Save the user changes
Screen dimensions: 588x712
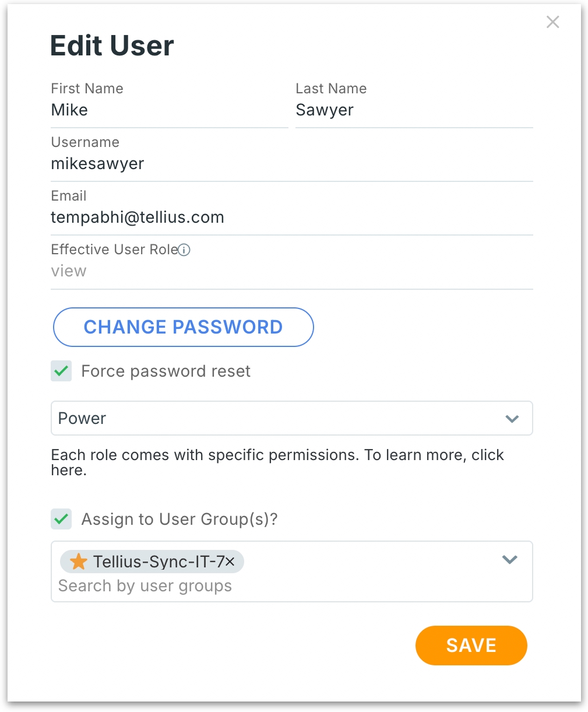coord(471,645)
